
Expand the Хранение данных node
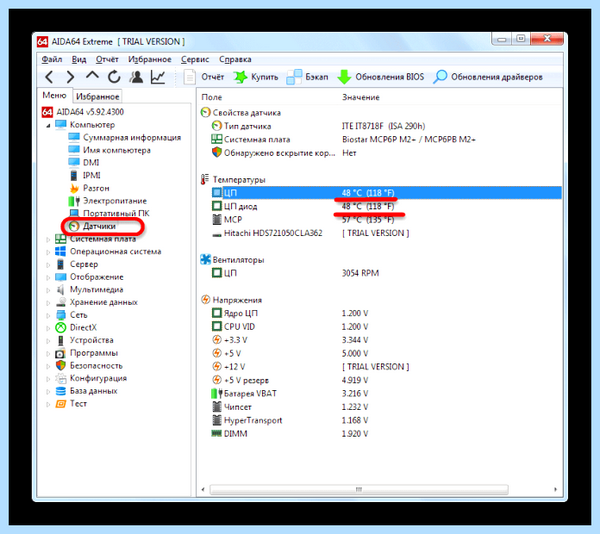[48, 303]
